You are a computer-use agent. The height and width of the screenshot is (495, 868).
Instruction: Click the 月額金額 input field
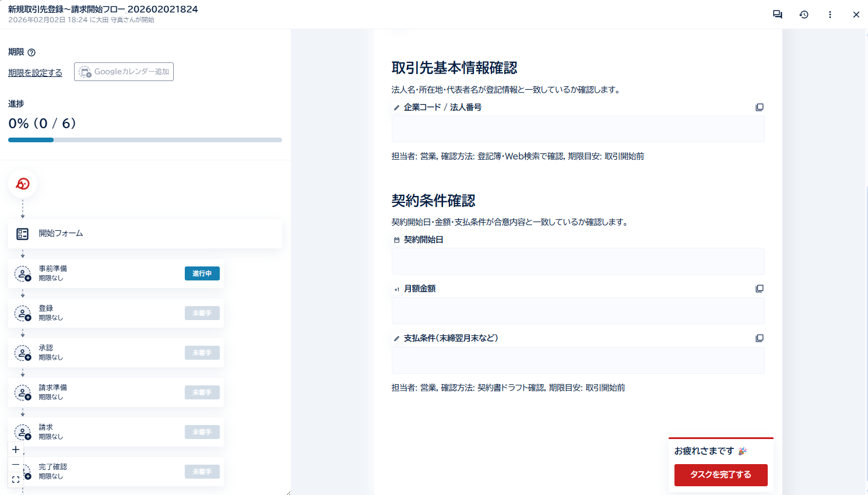(x=578, y=311)
